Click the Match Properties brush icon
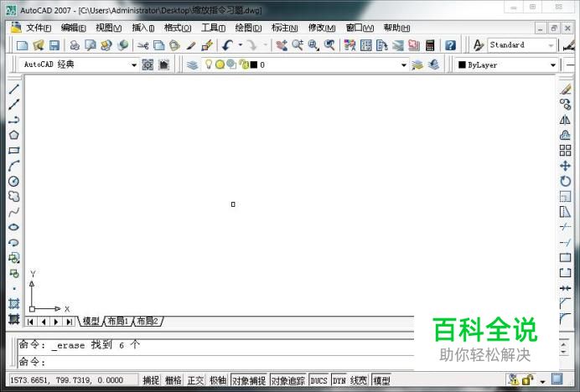The image size is (580, 392). coord(191,45)
